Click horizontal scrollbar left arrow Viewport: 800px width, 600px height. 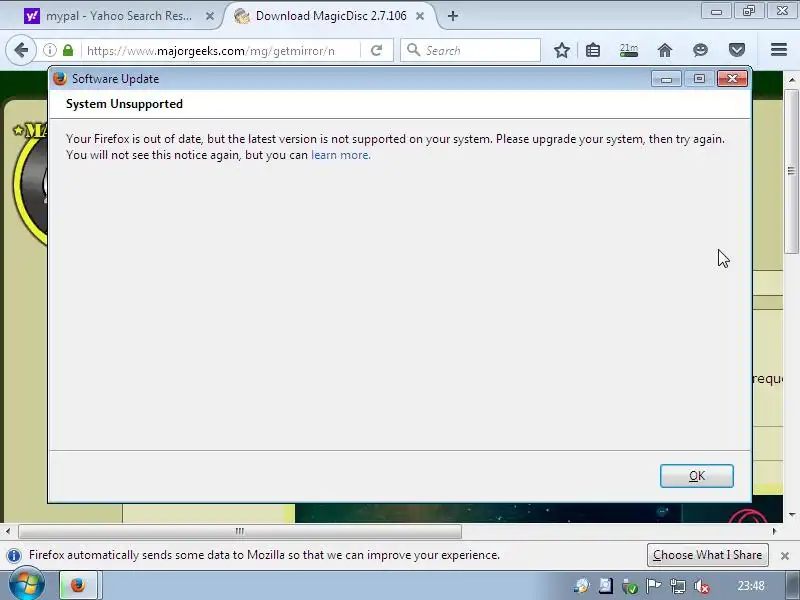point(8,532)
